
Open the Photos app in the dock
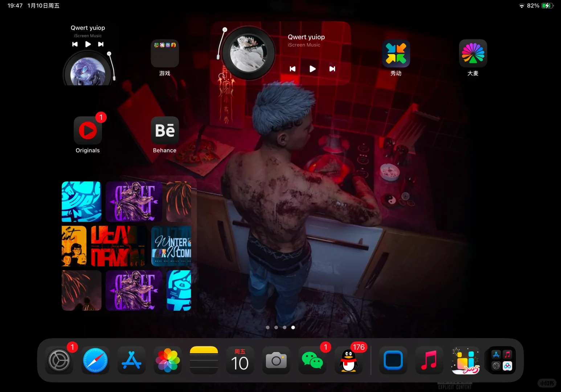tap(168, 360)
